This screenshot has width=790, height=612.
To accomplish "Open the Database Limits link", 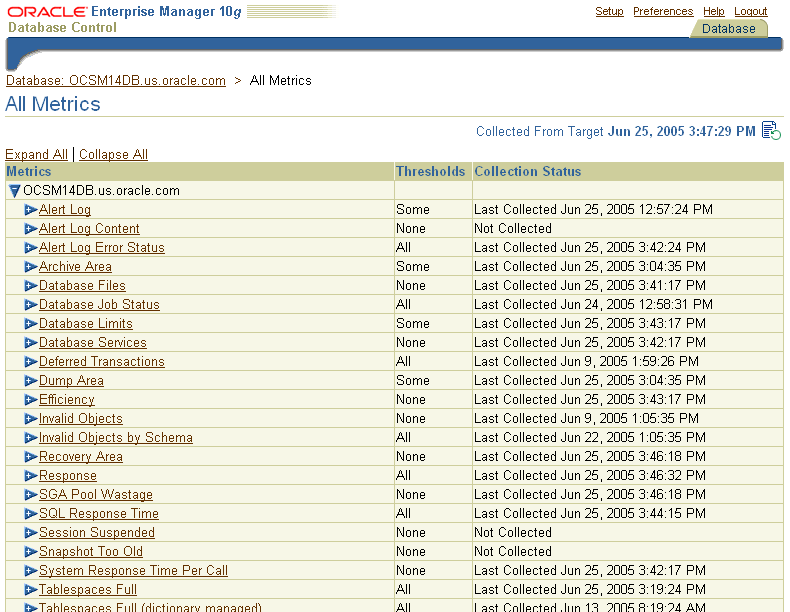I will tap(86, 323).
